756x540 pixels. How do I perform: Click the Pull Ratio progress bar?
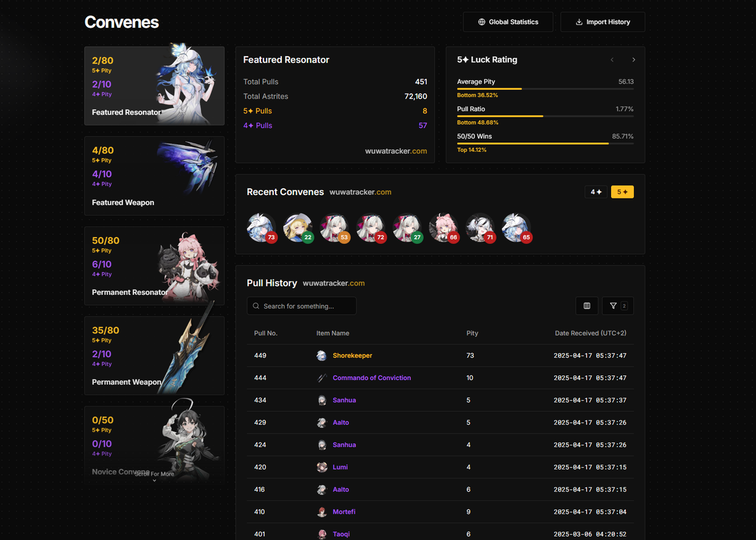tap(546, 116)
